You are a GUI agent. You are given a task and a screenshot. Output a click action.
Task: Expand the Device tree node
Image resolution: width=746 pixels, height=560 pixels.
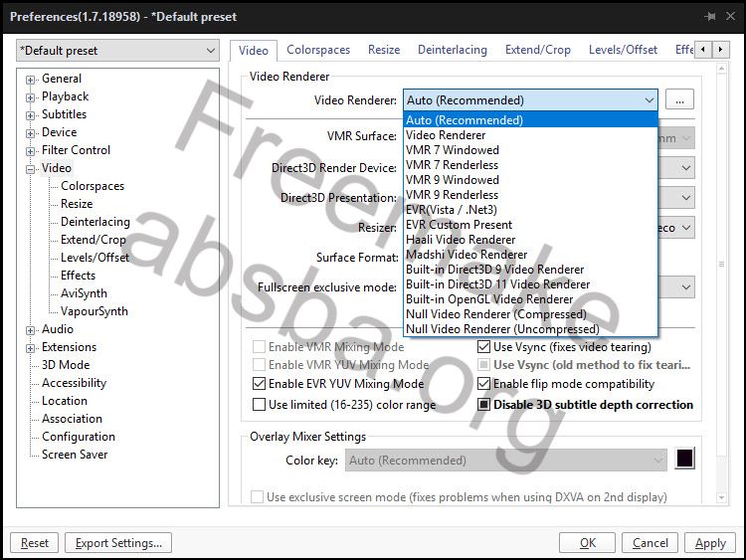(x=31, y=133)
